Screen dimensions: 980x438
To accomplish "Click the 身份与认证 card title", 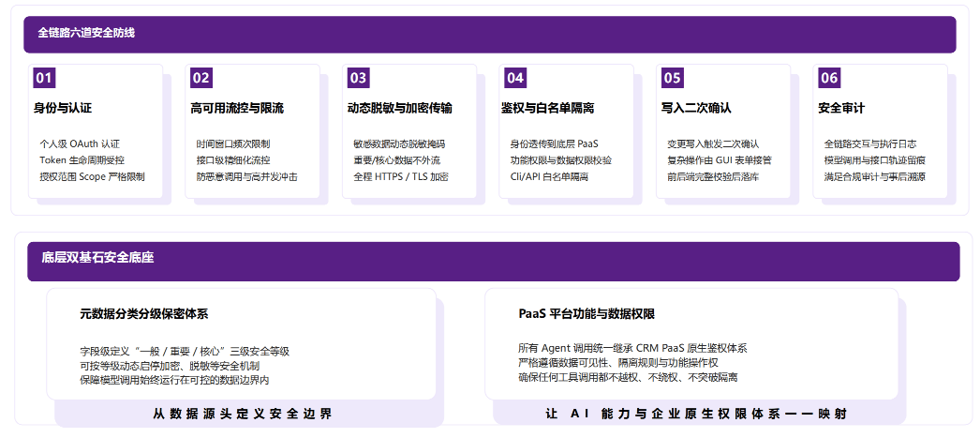I will [63, 108].
